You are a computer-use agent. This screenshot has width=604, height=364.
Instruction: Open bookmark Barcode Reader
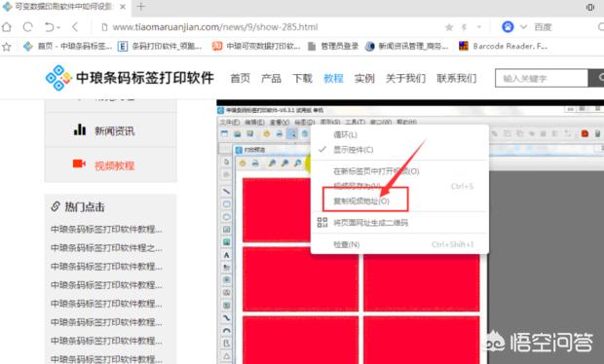[503, 47]
